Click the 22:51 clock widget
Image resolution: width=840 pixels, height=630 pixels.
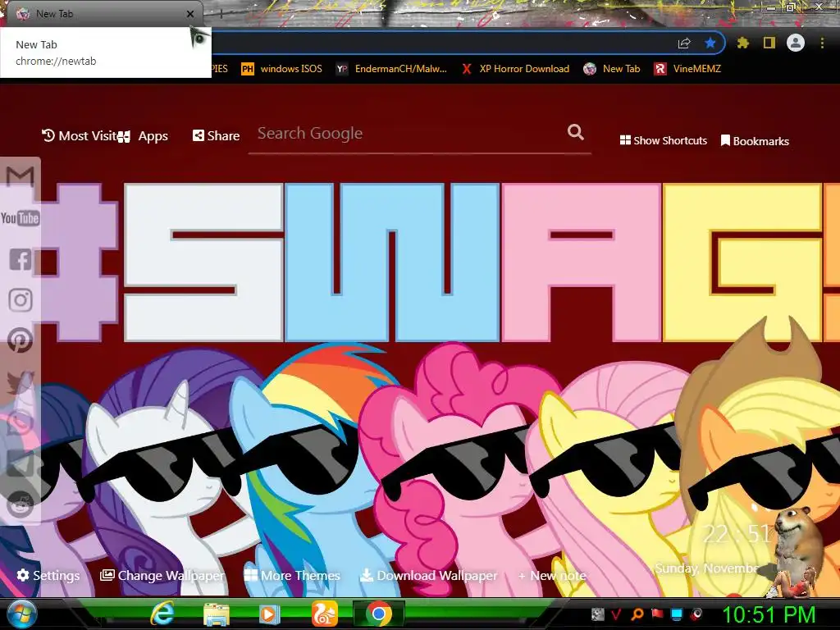pos(737,533)
